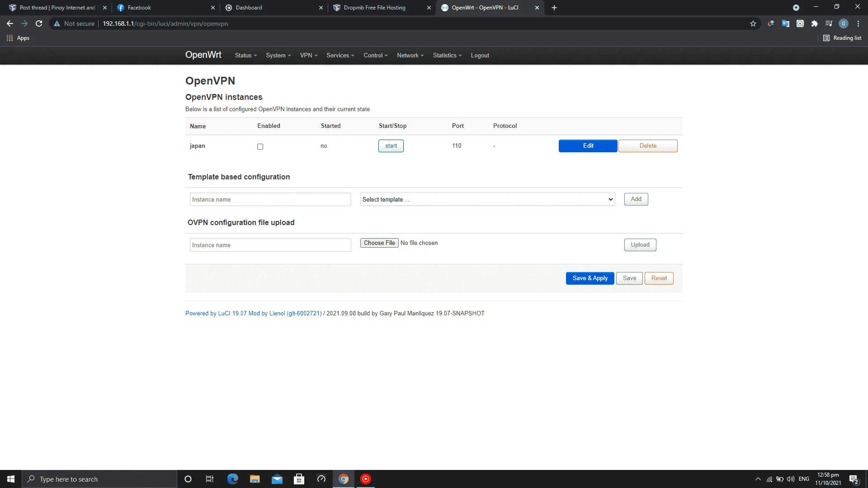868x488 pixels.
Task: Click the Reset button
Action: pyautogui.click(x=659, y=278)
